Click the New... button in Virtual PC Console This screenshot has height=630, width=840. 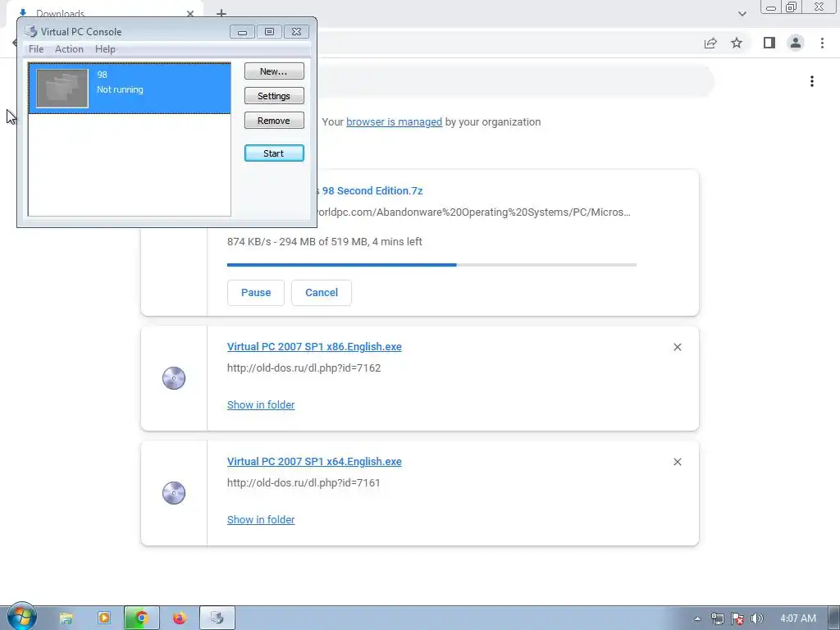pyautogui.click(x=274, y=71)
